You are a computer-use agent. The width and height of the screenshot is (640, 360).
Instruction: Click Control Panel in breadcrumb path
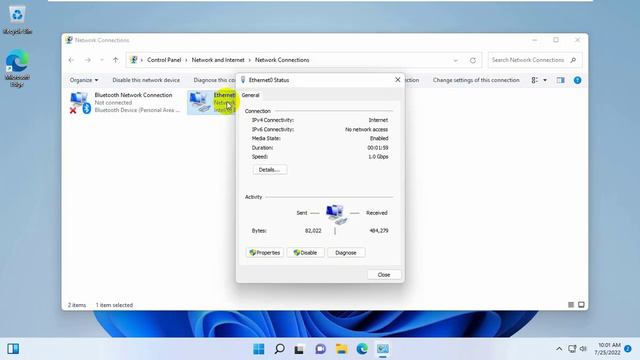tap(164, 60)
